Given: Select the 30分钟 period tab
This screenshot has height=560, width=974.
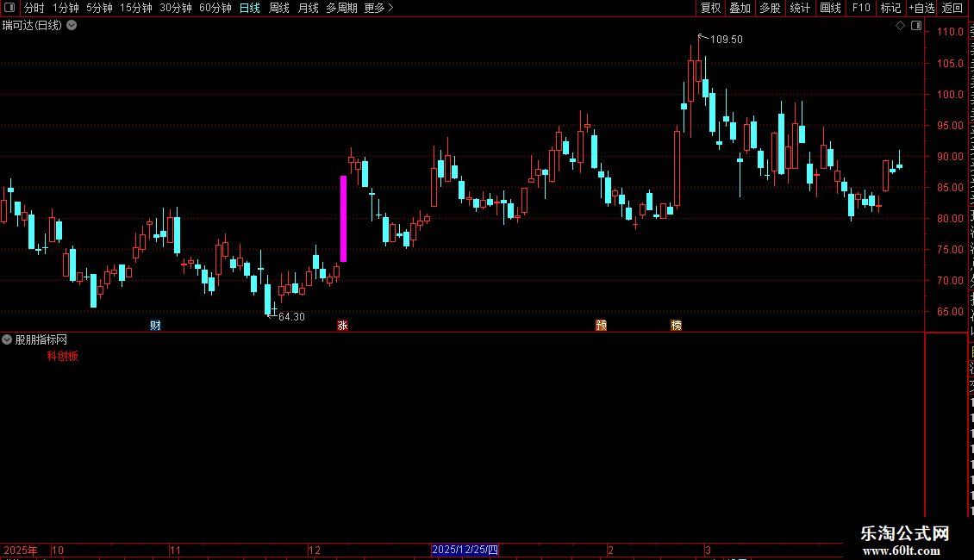Looking at the screenshot, I should click(176, 8).
